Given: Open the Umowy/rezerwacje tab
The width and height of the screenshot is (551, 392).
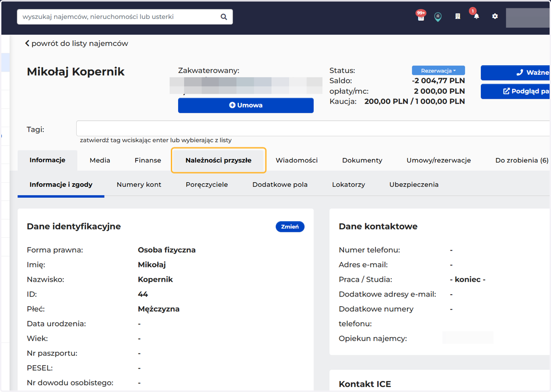Looking at the screenshot, I should coord(439,160).
